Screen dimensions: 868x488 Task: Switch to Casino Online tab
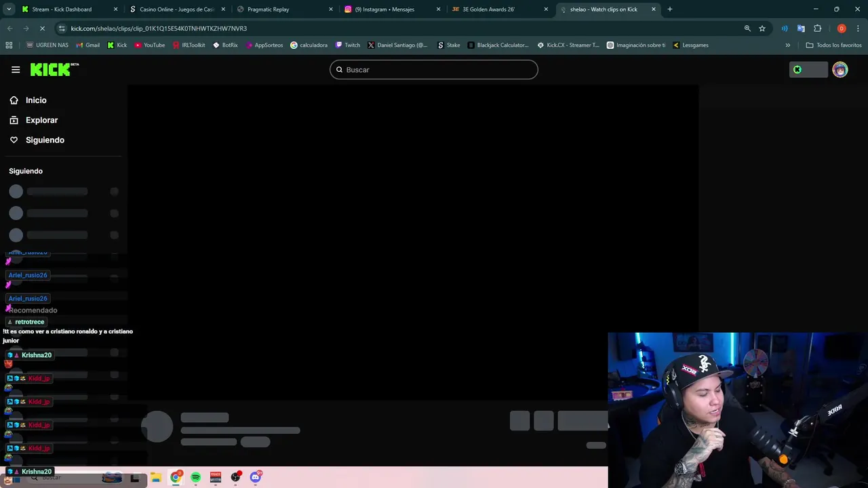click(177, 9)
